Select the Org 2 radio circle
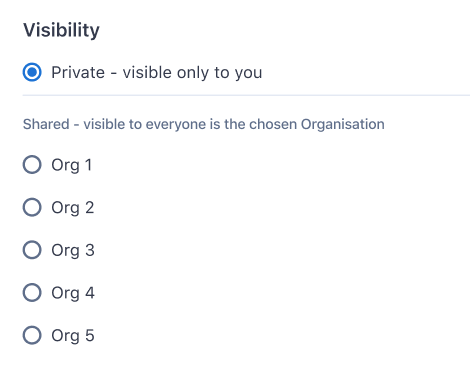Screen dimensions: 470x372 click(x=32, y=207)
